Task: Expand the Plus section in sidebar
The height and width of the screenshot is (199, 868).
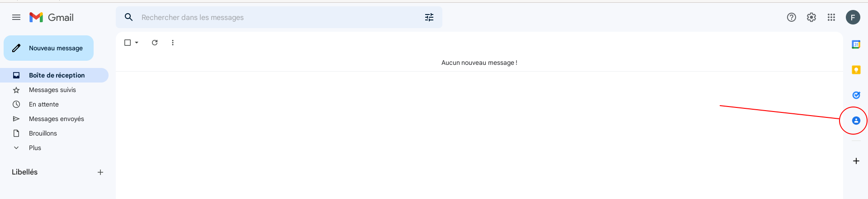Action: [x=35, y=148]
